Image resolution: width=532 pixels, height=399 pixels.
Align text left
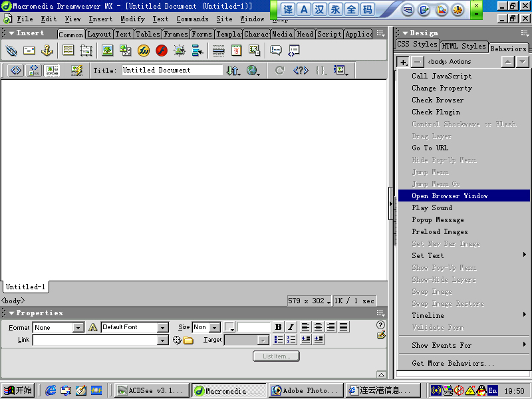click(305, 327)
